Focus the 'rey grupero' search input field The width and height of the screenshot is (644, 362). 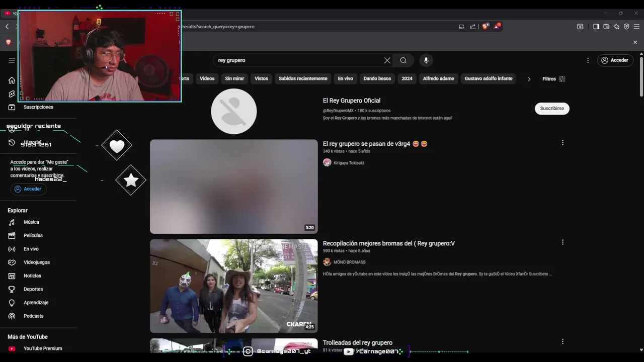pos(299,60)
